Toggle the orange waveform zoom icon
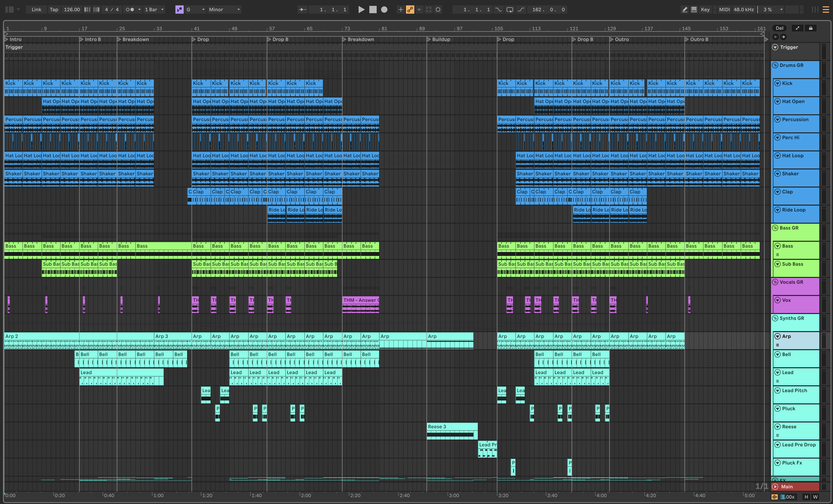Viewport: 833px width, 504px height. (x=775, y=497)
